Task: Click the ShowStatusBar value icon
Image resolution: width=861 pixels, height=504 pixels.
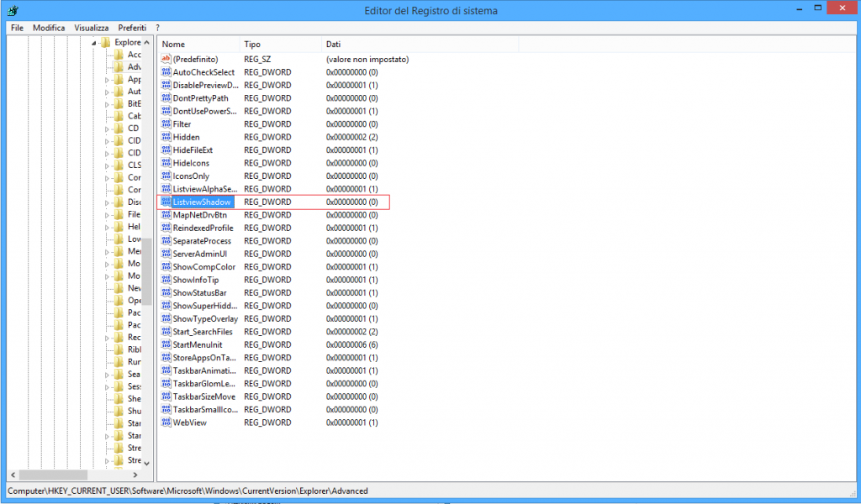Action: tap(166, 292)
